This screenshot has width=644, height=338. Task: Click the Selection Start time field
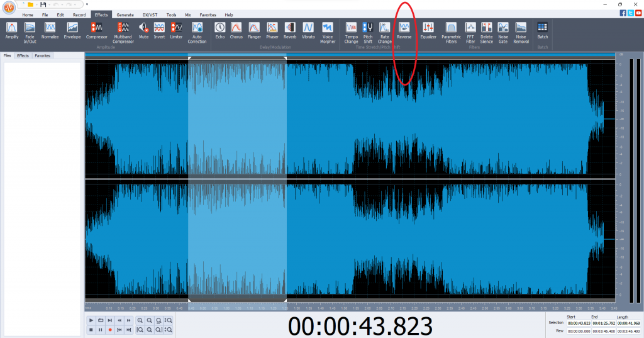(x=579, y=323)
